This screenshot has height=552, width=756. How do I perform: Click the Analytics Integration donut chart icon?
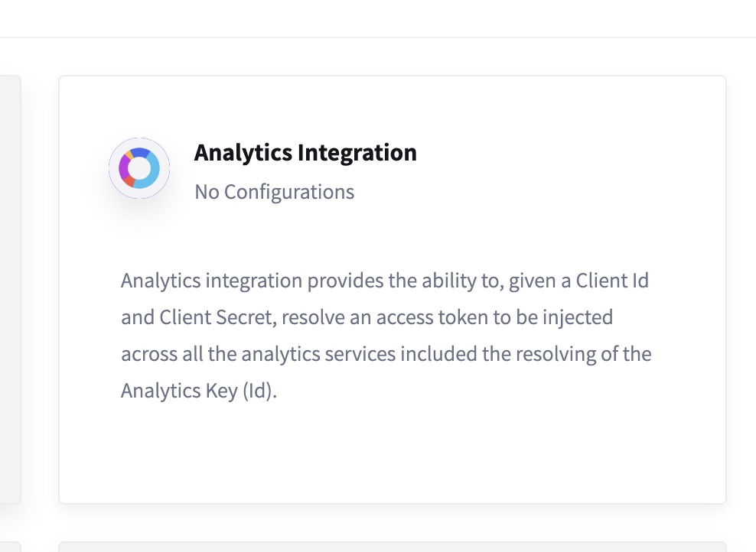point(139,168)
